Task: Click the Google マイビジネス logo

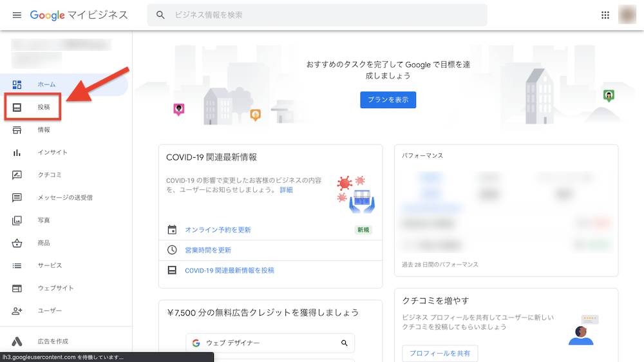Action: pos(79,15)
